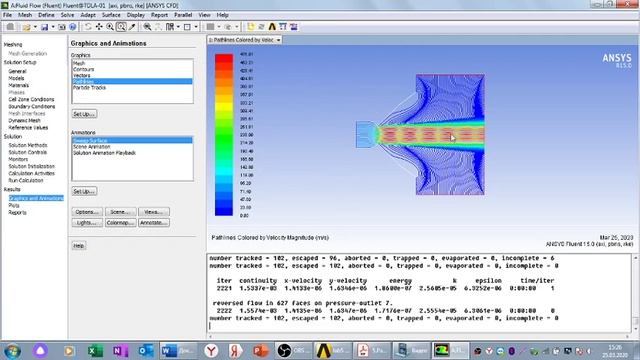Image resolution: width=640 pixels, height=360 pixels.
Task: Open Windows Start menu orb
Action: [12, 351]
